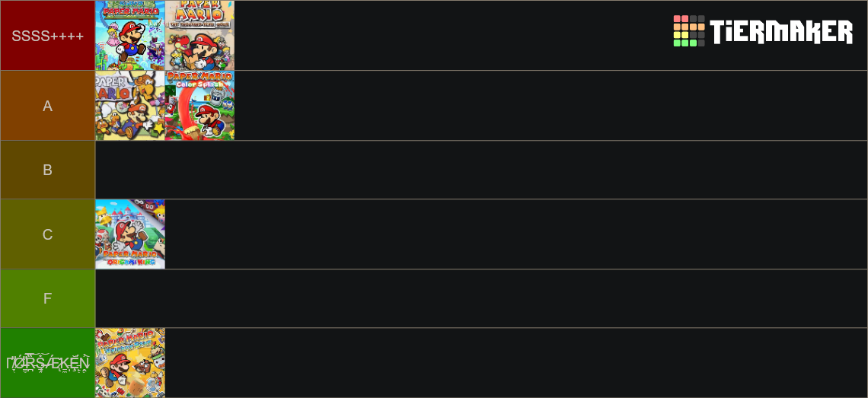Select the Paper Mario Color Splash cover
The image size is (868, 398).
click(x=199, y=105)
